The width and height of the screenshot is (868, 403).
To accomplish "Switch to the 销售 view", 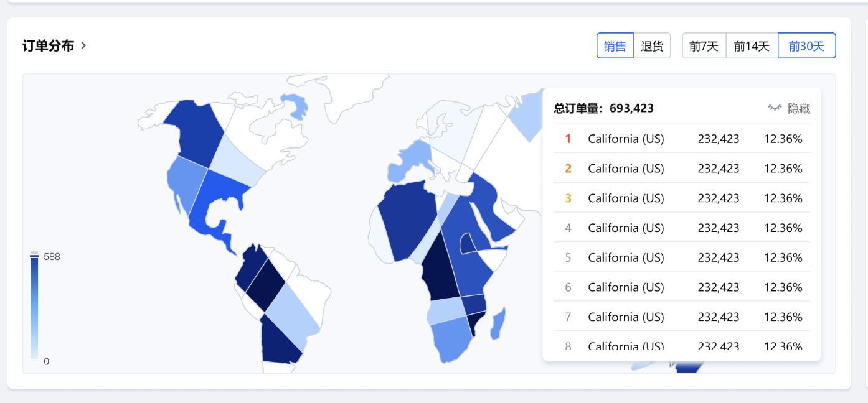I will [x=615, y=45].
